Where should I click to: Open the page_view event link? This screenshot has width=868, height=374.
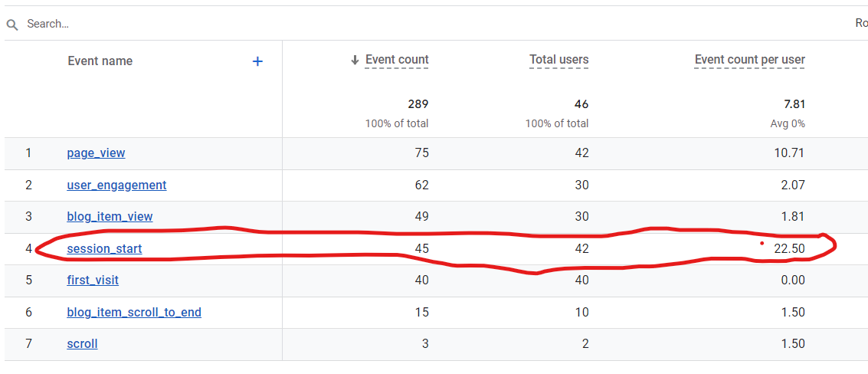coord(96,153)
